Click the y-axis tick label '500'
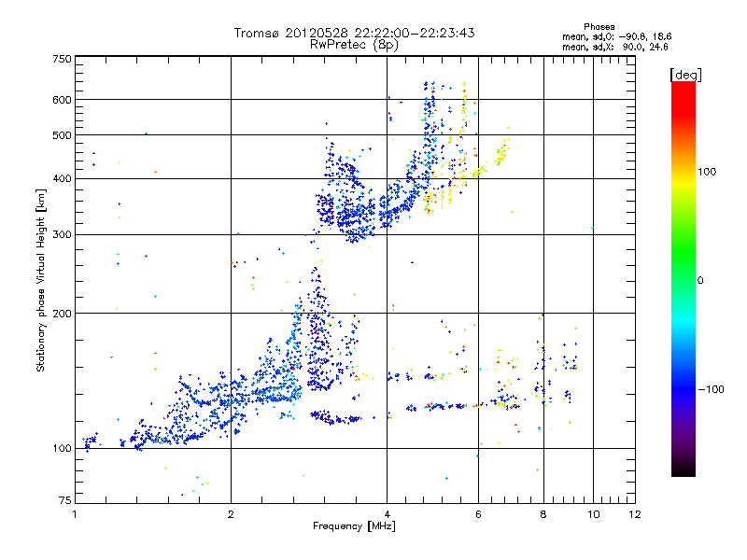 pyautogui.click(x=62, y=135)
